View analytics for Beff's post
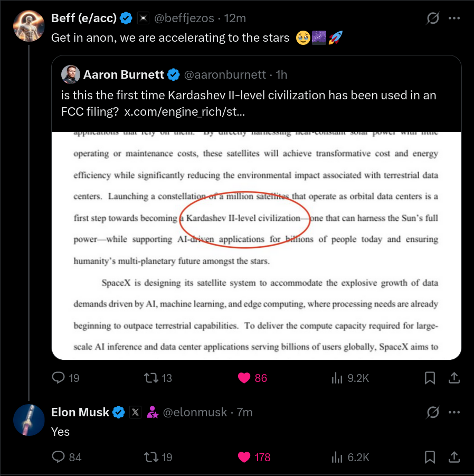The height and width of the screenshot is (476, 474). (337, 378)
